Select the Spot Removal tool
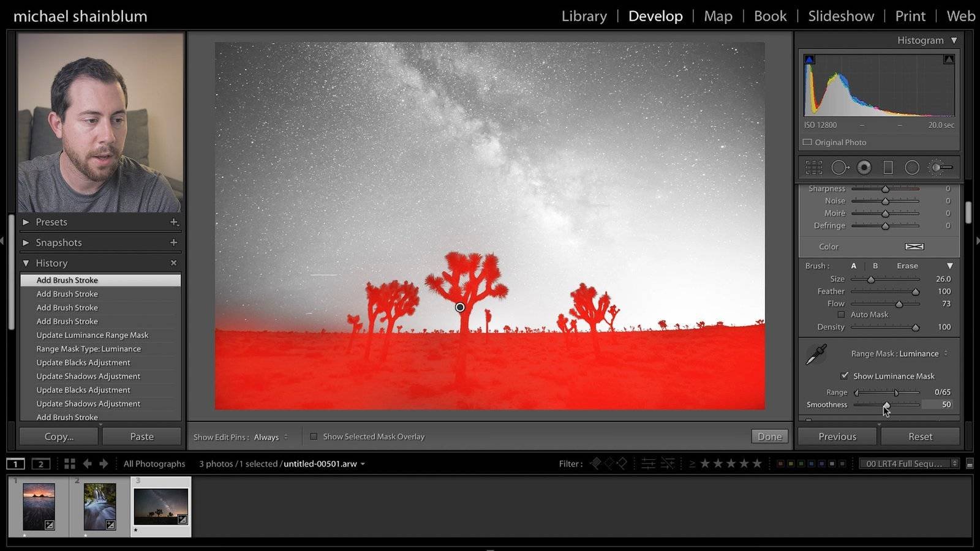Screen dimensions: 980x551 click(839, 167)
